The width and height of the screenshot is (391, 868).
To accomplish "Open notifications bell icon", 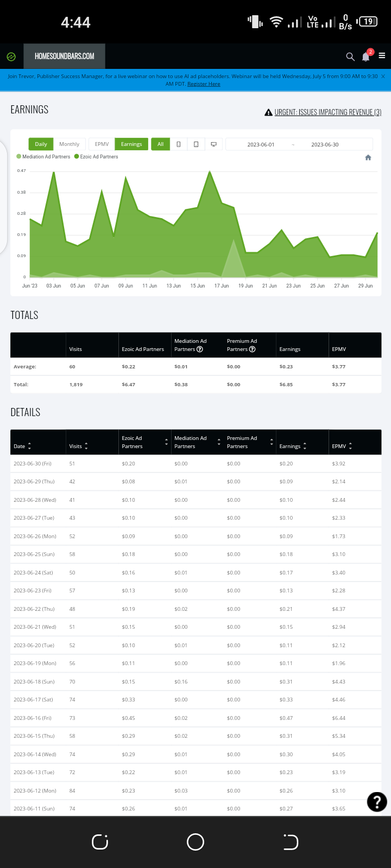I will click(x=367, y=56).
